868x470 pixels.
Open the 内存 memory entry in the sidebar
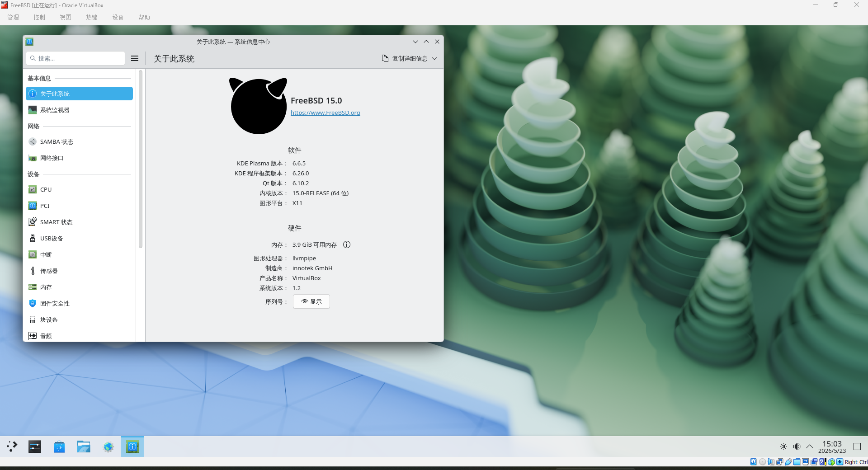79,287
